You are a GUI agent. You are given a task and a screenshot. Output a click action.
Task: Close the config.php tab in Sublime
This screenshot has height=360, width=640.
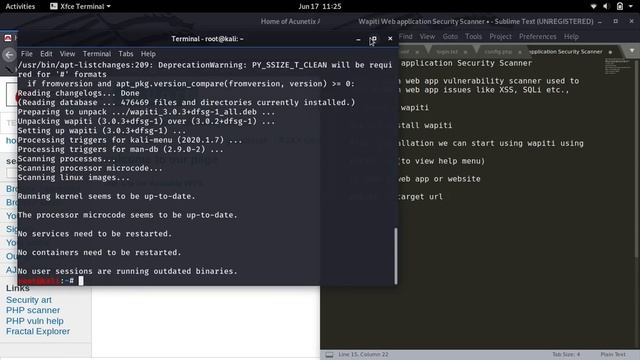520,52
